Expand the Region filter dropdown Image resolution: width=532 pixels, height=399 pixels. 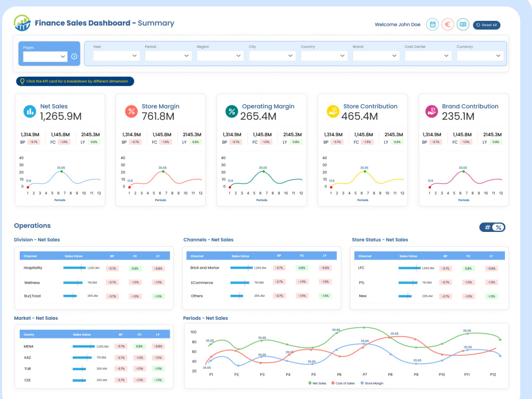click(220, 56)
